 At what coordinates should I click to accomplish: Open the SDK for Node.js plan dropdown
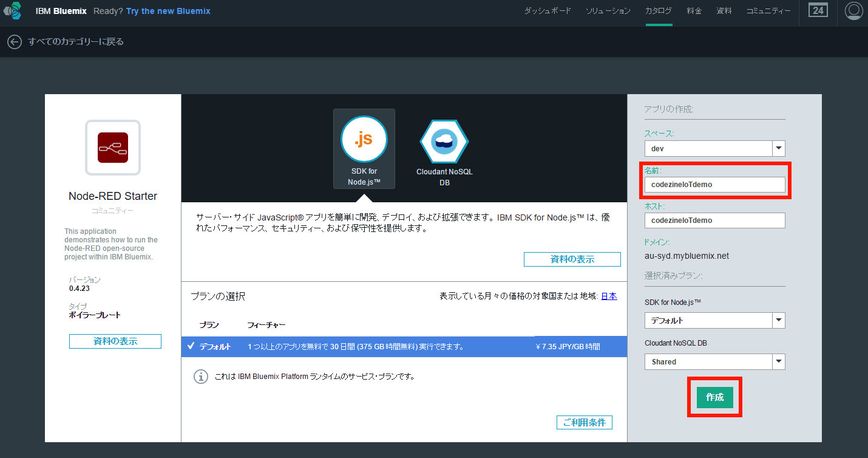[714, 321]
